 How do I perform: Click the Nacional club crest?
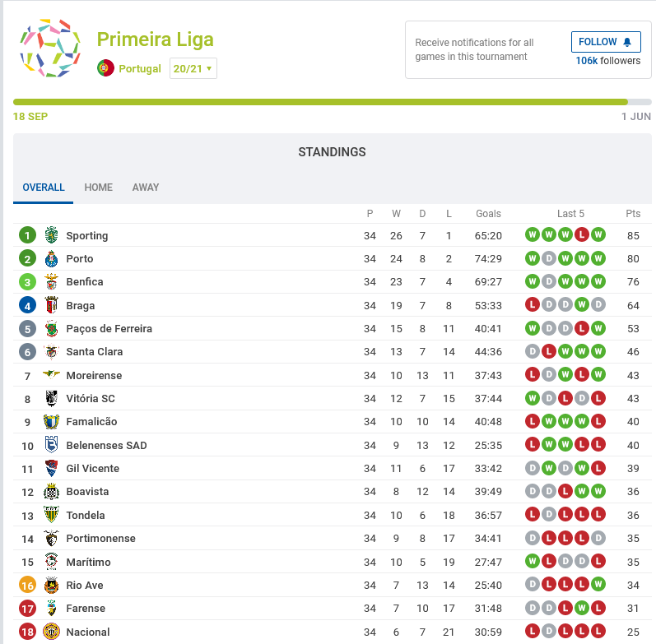click(52, 632)
